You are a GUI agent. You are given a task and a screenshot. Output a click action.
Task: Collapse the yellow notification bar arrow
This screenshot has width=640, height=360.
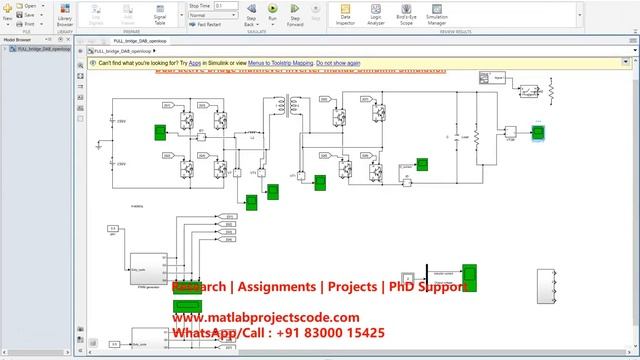[625, 62]
